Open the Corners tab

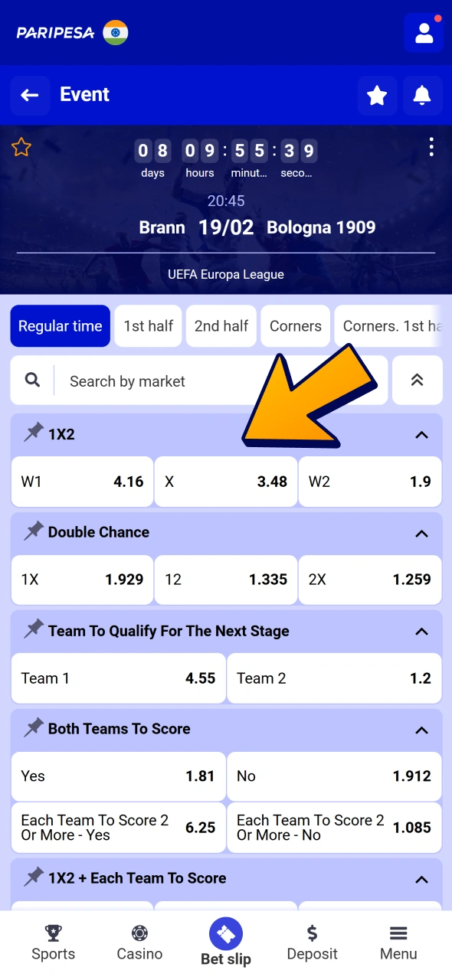(295, 325)
